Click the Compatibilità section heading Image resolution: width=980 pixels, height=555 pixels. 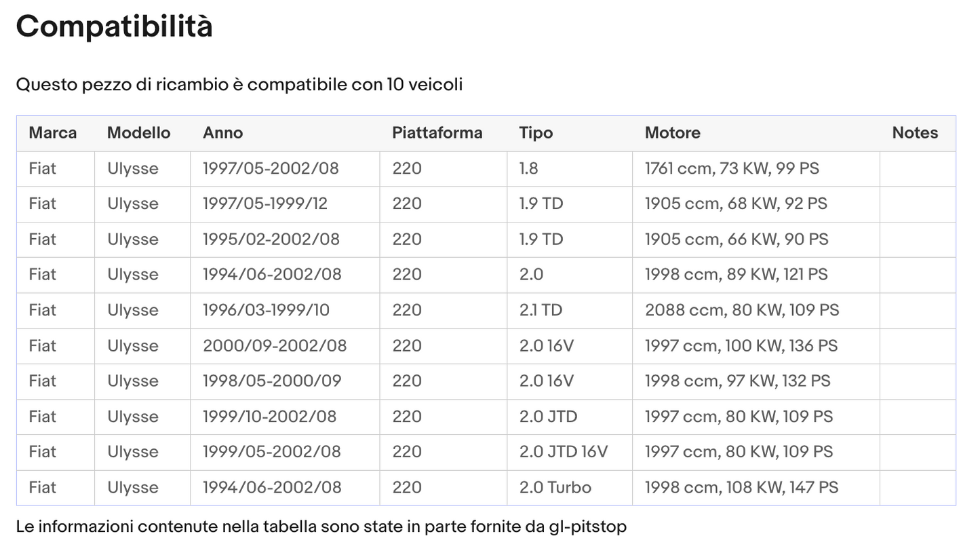point(114,26)
